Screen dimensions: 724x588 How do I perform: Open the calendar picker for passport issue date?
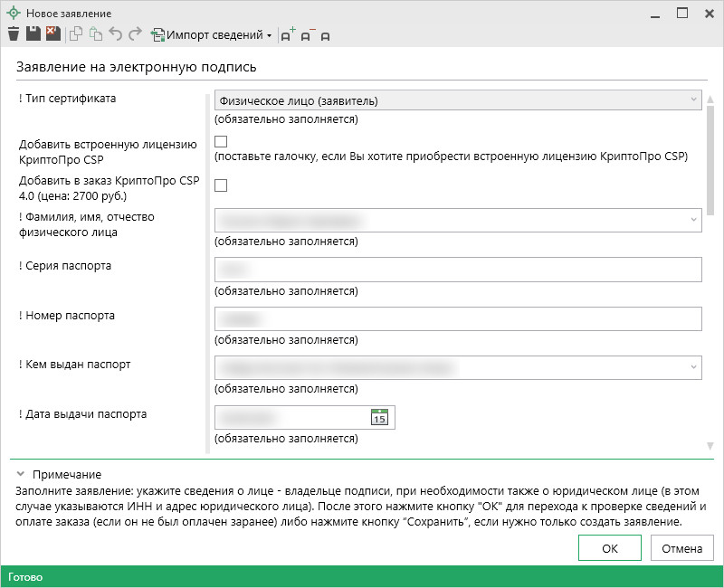(380, 417)
